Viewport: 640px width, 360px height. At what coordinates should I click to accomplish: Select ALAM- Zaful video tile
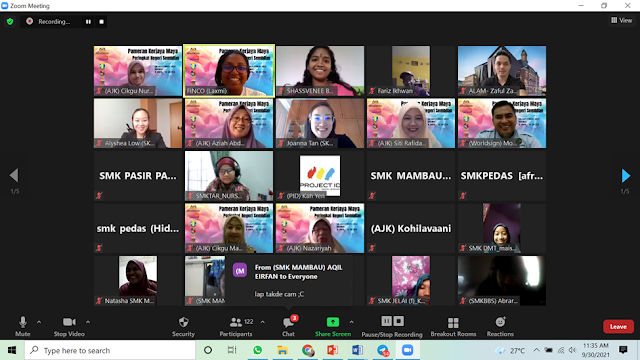pyautogui.click(x=502, y=71)
